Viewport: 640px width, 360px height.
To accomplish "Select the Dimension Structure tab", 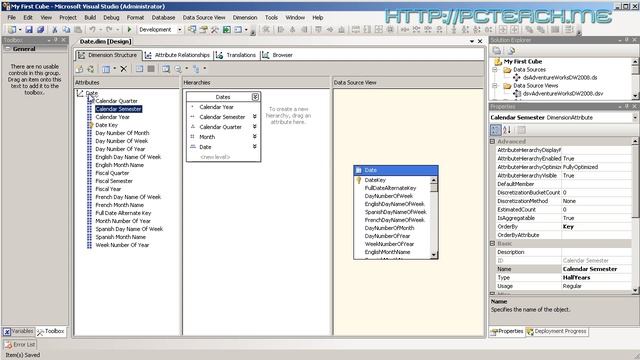I will tap(108, 55).
